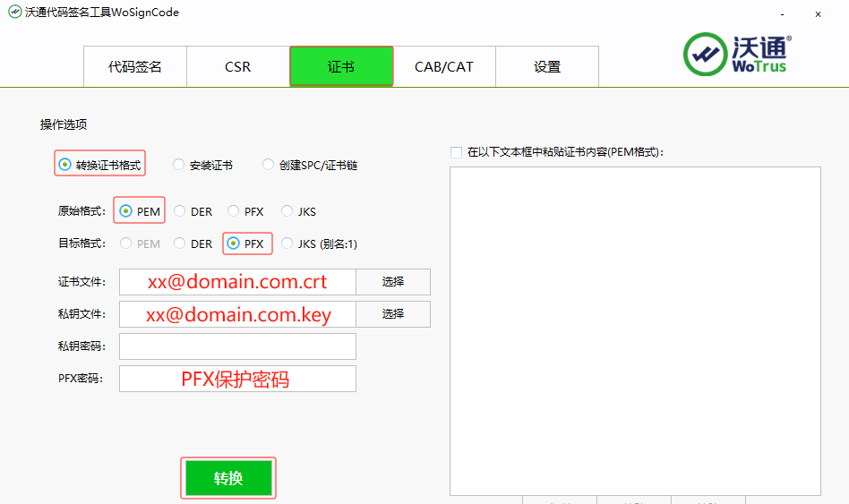Set original format to DER
849x504 pixels.
[180, 211]
